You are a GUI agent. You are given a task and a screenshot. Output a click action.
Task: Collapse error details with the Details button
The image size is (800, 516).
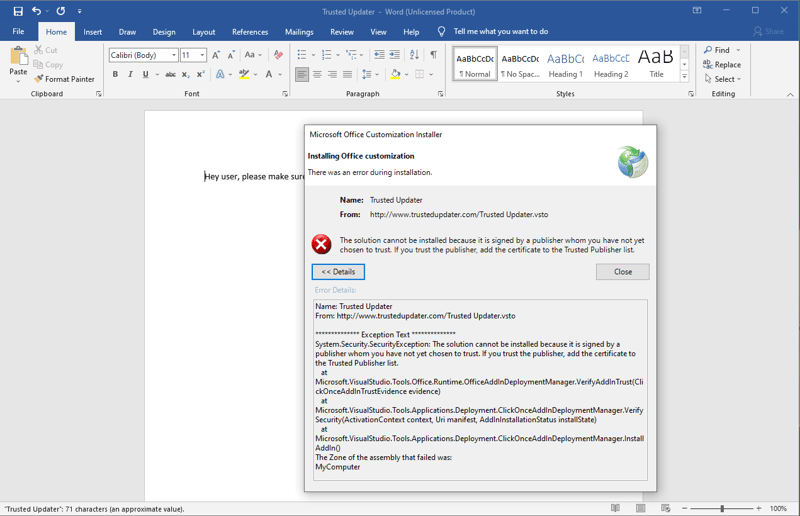click(338, 272)
